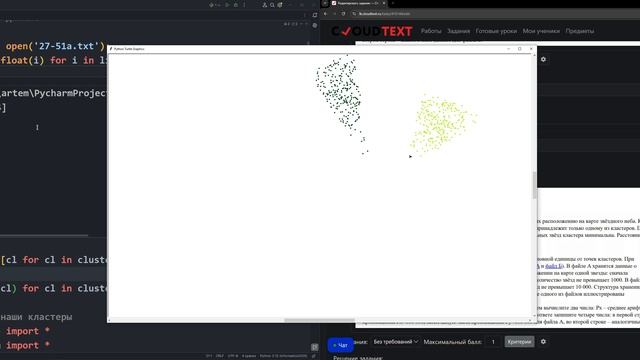This screenshot has height=360, width=640.
Task: Open PyCharm settings icon in toolbar
Action: pyautogui.click(x=280, y=5)
